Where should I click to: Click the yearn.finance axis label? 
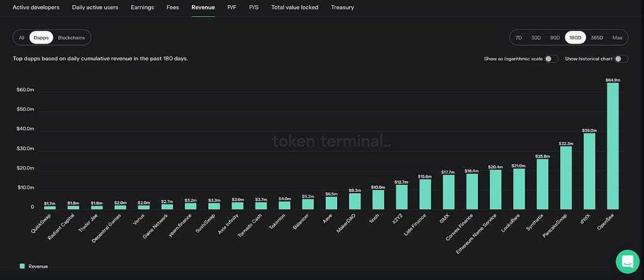[x=181, y=225]
